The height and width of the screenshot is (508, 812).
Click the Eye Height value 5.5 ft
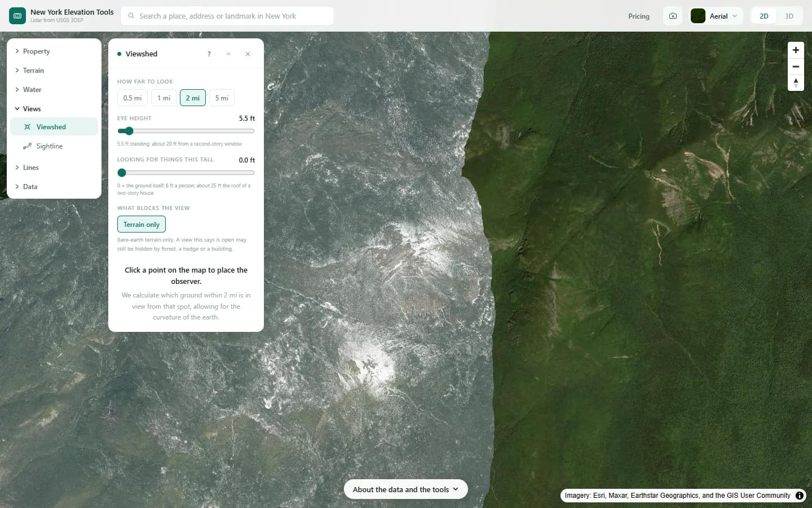click(x=247, y=119)
